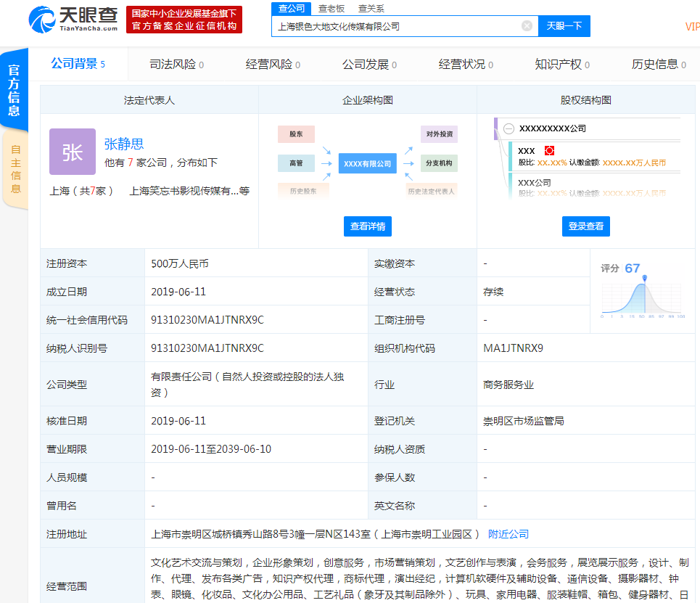The image size is (700, 603).
Task: Switch to the 查关系 search tab
Action: [x=371, y=9]
